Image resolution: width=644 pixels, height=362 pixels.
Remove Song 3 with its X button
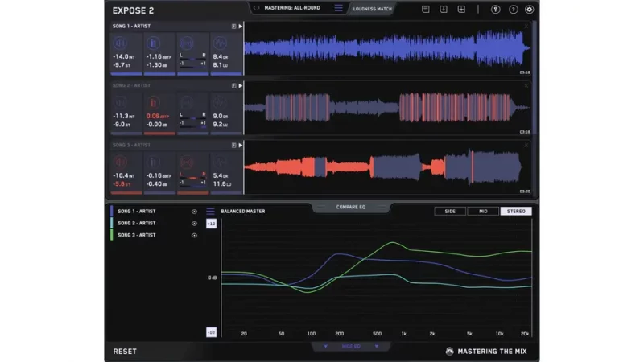coord(526,146)
